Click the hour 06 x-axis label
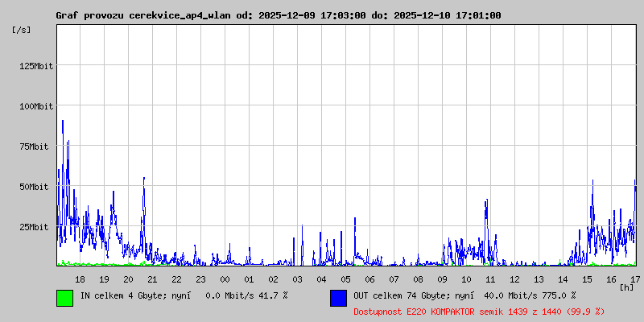 (369, 279)
